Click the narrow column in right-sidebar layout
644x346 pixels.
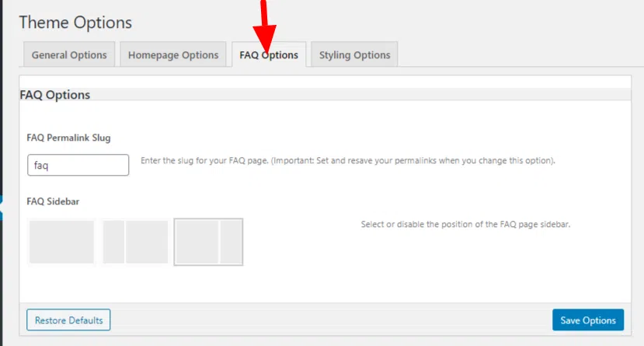coord(231,242)
